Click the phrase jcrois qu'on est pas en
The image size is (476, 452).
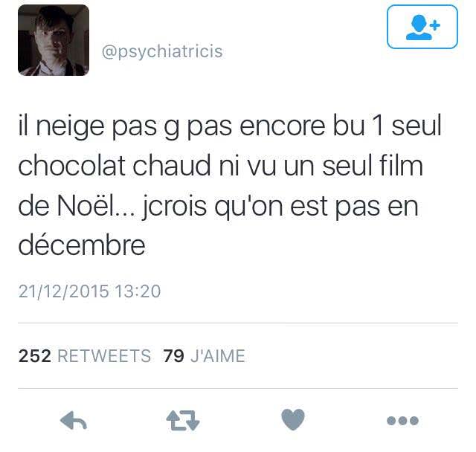280,207
